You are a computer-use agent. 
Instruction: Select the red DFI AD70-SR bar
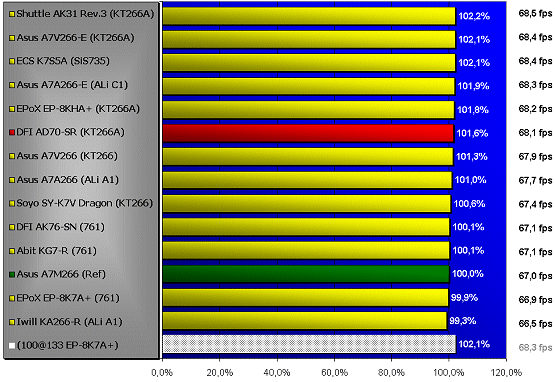click(308, 133)
